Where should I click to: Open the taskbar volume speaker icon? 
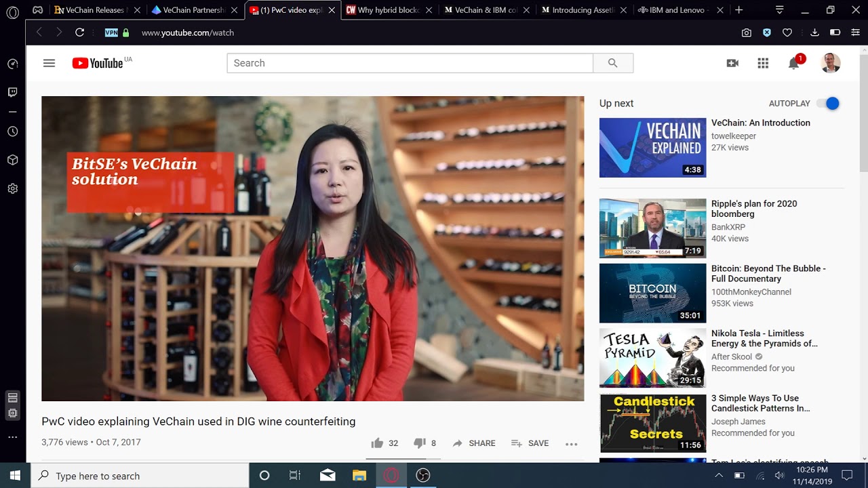pos(780,476)
